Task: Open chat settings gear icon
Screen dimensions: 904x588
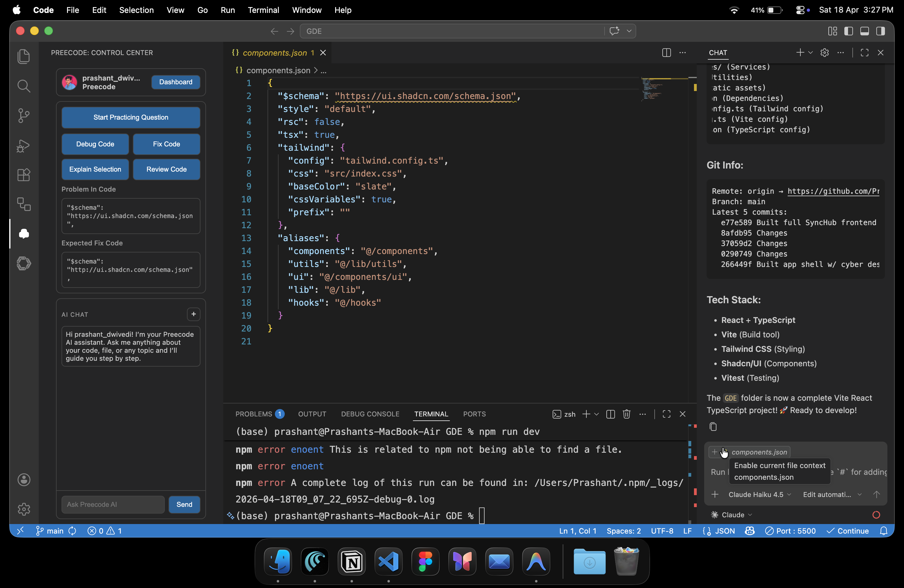Action: click(824, 53)
